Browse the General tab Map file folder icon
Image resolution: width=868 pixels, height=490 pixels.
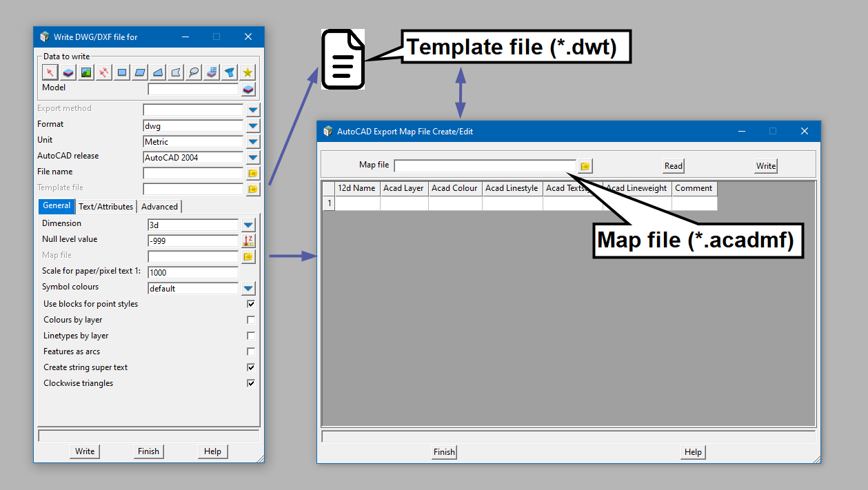point(248,257)
